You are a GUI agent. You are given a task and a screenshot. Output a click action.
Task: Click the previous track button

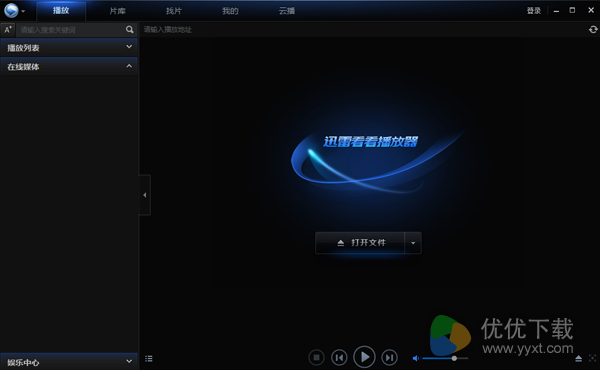(339, 358)
